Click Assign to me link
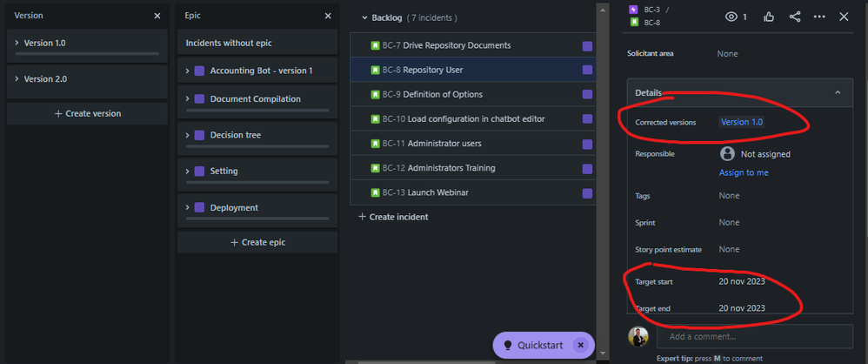Image resolution: width=868 pixels, height=364 pixels. [744, 172]
